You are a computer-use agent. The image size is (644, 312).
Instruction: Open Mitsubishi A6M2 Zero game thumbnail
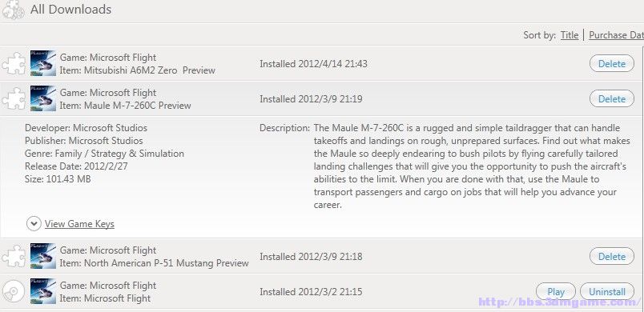click(43, 63)
